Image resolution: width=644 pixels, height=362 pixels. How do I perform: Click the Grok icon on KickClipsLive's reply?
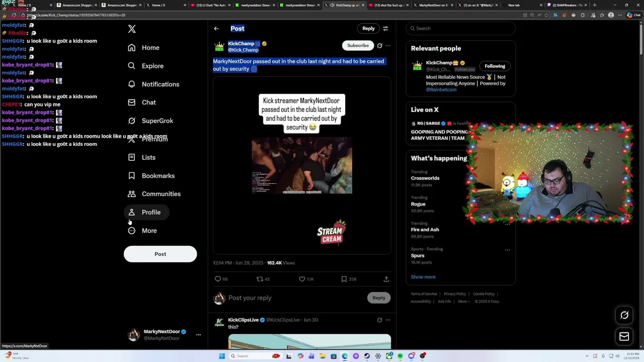[380, 320]
